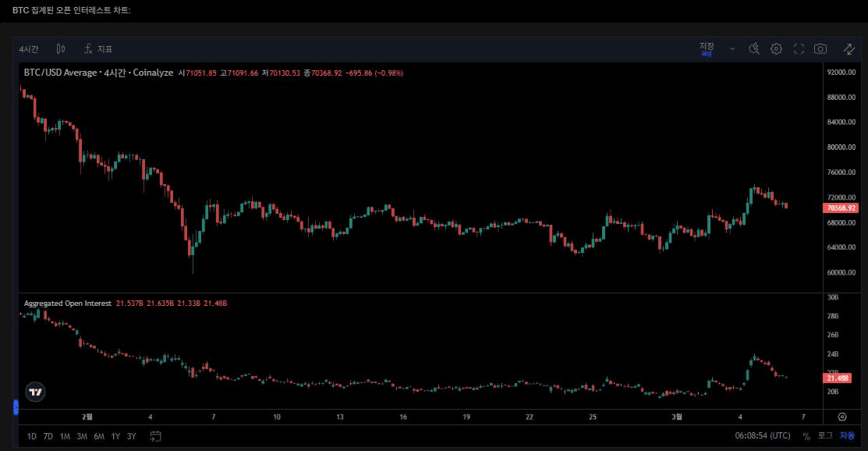The width and height of the screenshot is (868, 451).
Task: Toggle 자동 auto-scale mode
Action: pos(847,437)
